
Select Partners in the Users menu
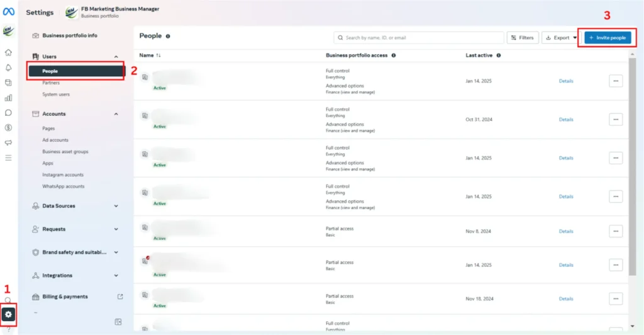click(x=51, y=82)
